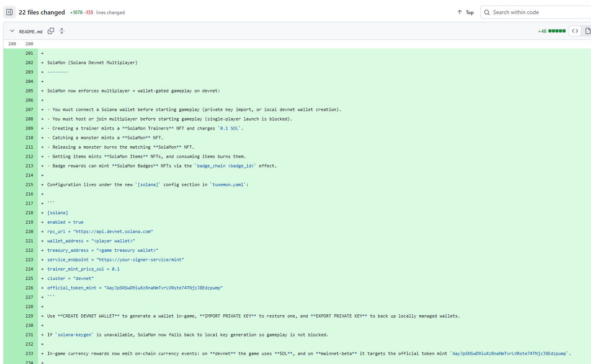The width and height of the screenshot is (591, 364).
Task: Click the official_token_mint line
Action: (x=135, y=287)
